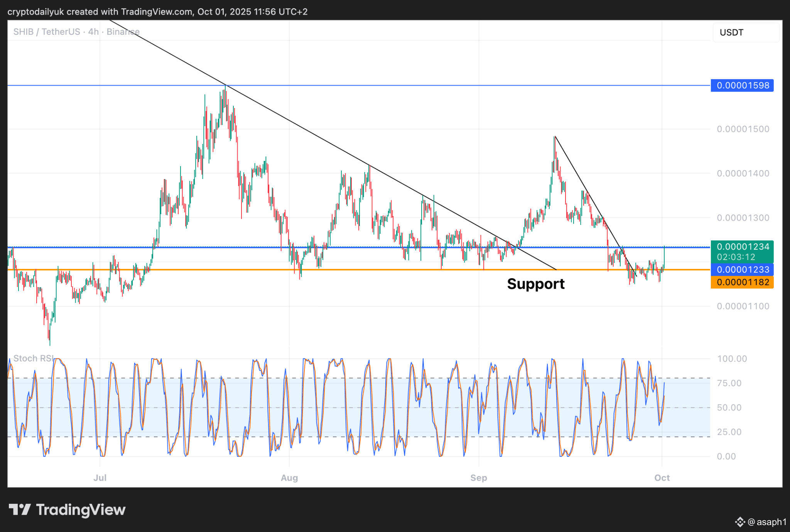The height and width of the screenshot is (532, 790).
Task: Click the 75.00 Stoch RSI scale label
Action: tap(729, 383)
